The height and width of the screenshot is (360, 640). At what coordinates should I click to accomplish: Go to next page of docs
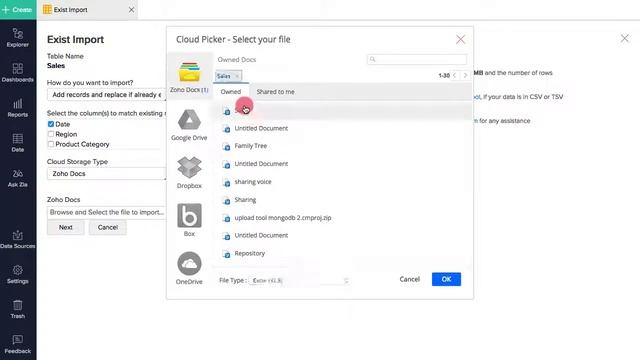point(465,76)
